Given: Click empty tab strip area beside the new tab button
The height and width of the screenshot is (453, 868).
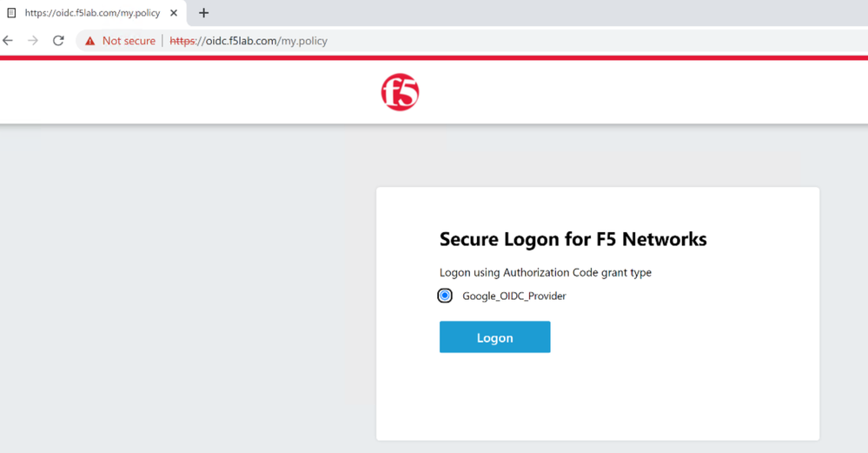Looking at the screenshot, I should tap(521, 13).
